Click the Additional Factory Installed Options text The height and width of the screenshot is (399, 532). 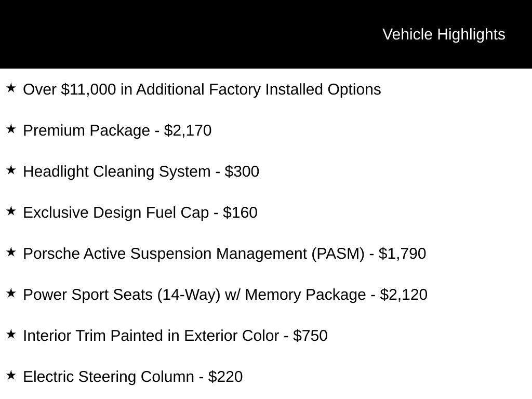[259, 89]
